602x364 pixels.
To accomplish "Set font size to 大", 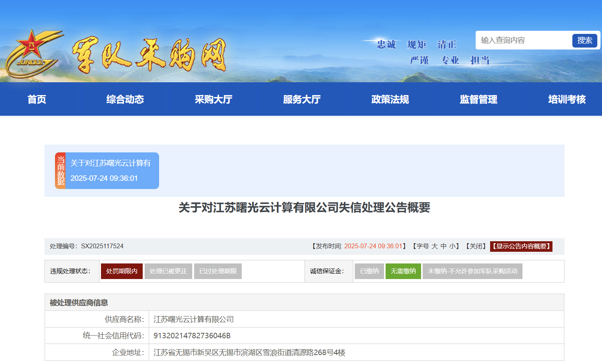I will (435, 246).
